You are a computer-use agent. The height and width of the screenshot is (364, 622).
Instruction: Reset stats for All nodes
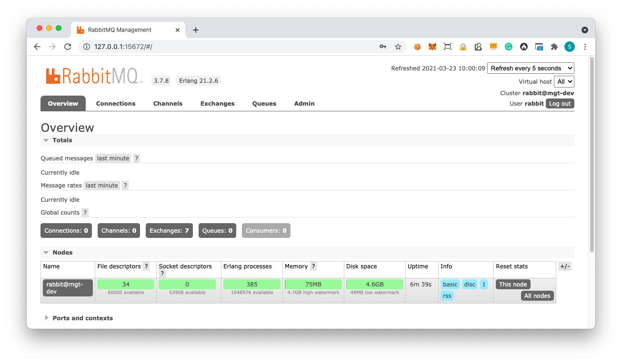[x=537, y=296]
